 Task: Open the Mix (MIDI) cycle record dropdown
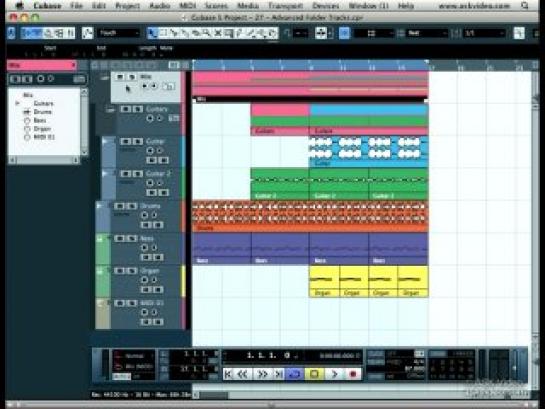(134, 366)
